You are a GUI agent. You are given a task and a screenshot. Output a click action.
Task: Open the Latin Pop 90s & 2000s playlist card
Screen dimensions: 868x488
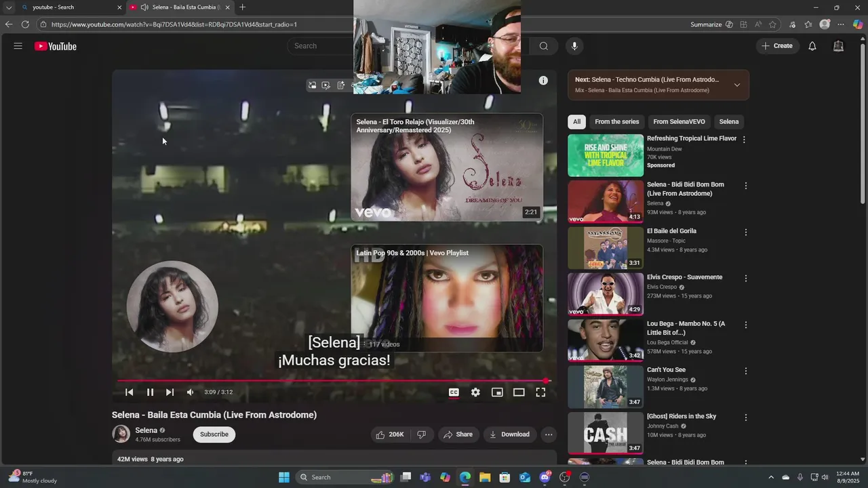point(447,298)
